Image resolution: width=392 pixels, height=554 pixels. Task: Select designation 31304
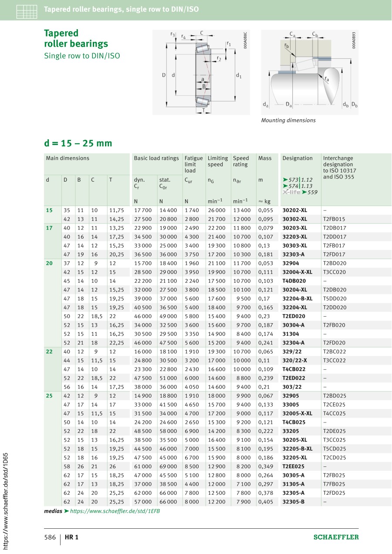coord(290,334)
